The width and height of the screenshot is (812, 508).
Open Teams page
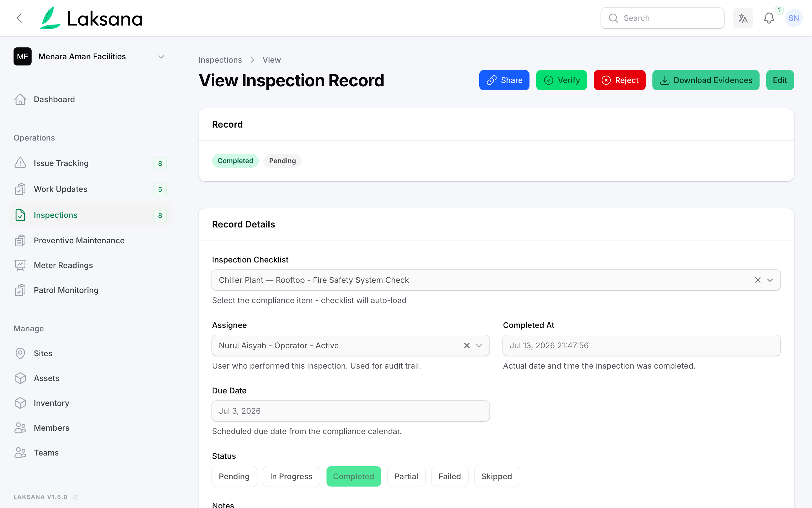tap(90, 453)
